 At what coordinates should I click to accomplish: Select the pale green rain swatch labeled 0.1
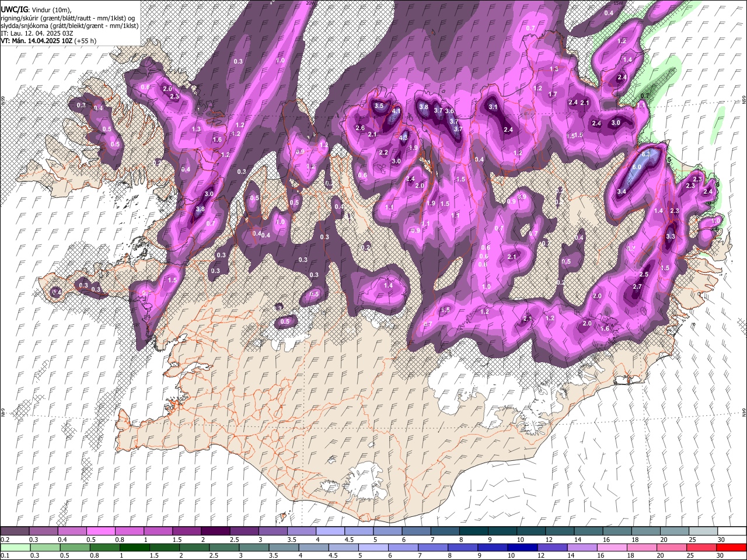(x=15, y=547)
